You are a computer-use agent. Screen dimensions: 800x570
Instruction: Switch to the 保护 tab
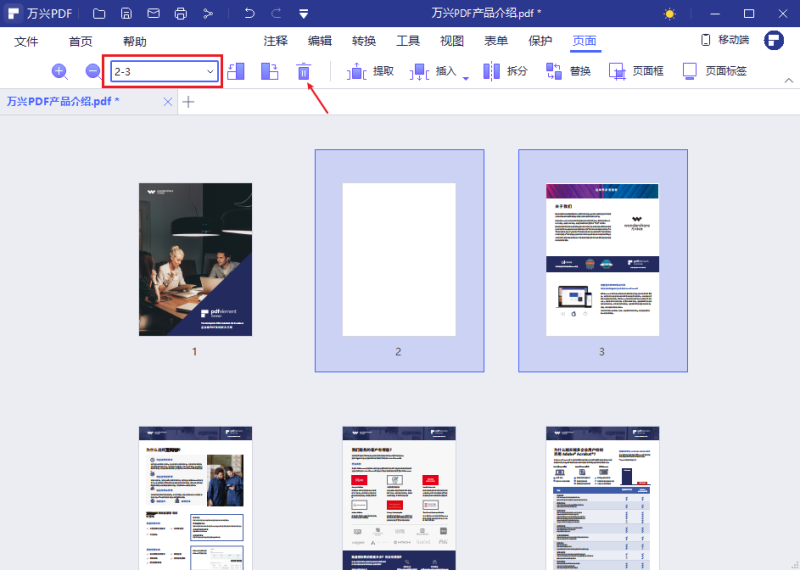(x=540, y=41)
